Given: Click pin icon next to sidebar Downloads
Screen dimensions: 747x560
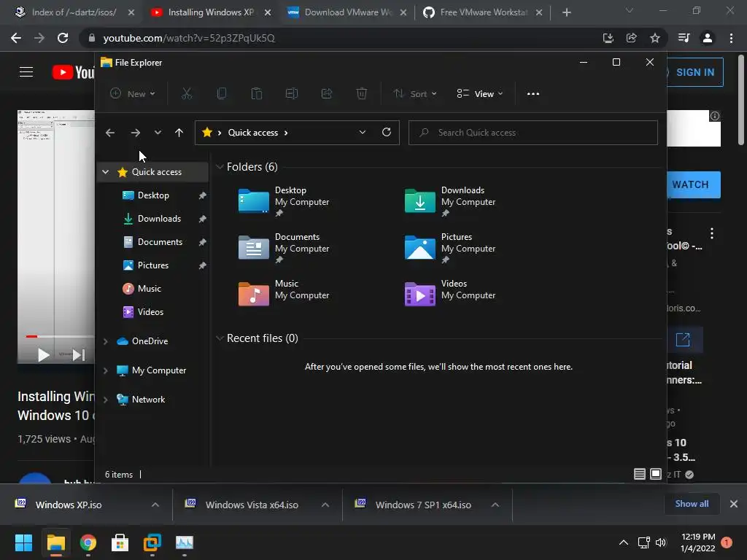Looking at the screenshot, I should click(x=202, y=219).
